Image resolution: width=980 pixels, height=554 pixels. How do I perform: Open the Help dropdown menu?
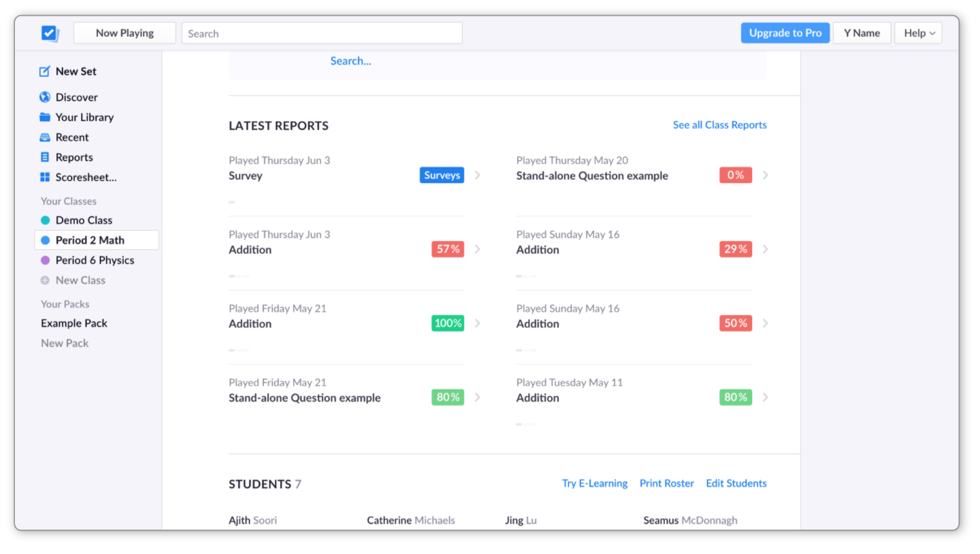click(x=918, y=33)
